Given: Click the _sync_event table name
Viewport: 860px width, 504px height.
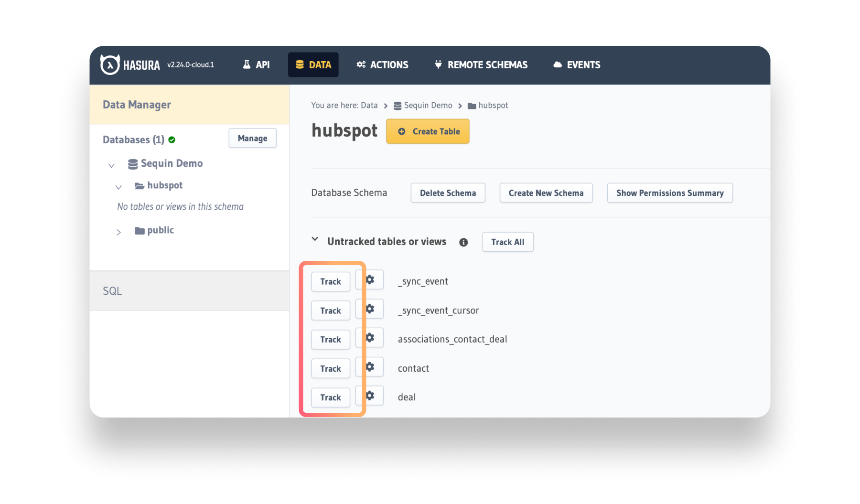Looking at the screenshot, I should click(x=423, y=281).
